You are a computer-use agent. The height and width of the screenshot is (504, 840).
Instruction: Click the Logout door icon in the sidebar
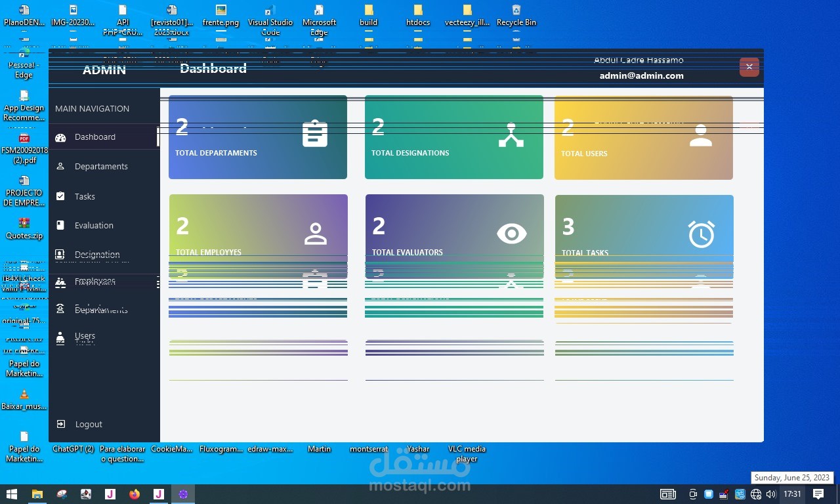(60, 424)
